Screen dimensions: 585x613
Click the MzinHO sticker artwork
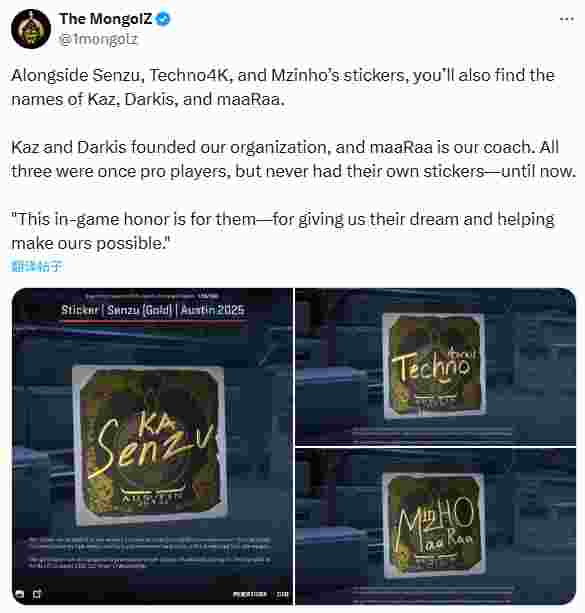(434, 525)
